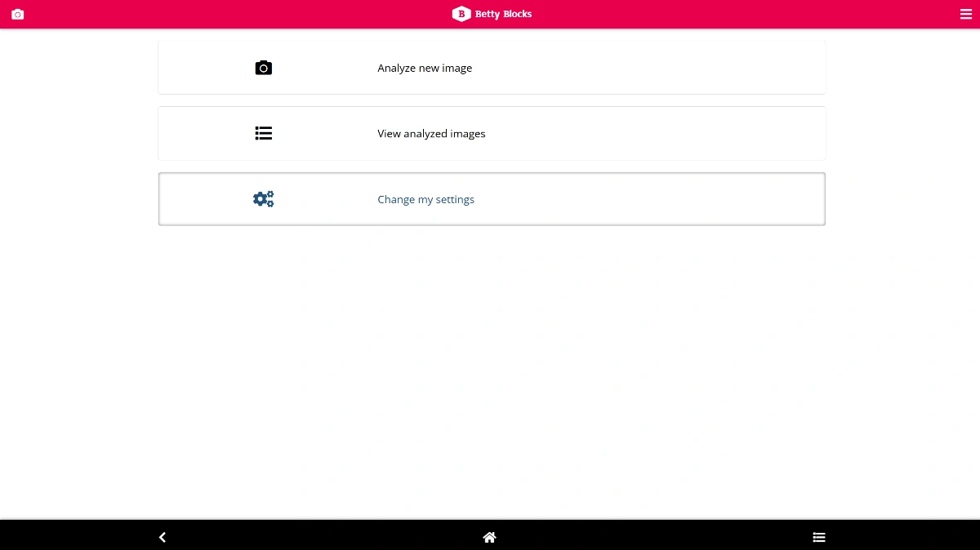Open the list icon in the bottom bar

coord(818,537)
